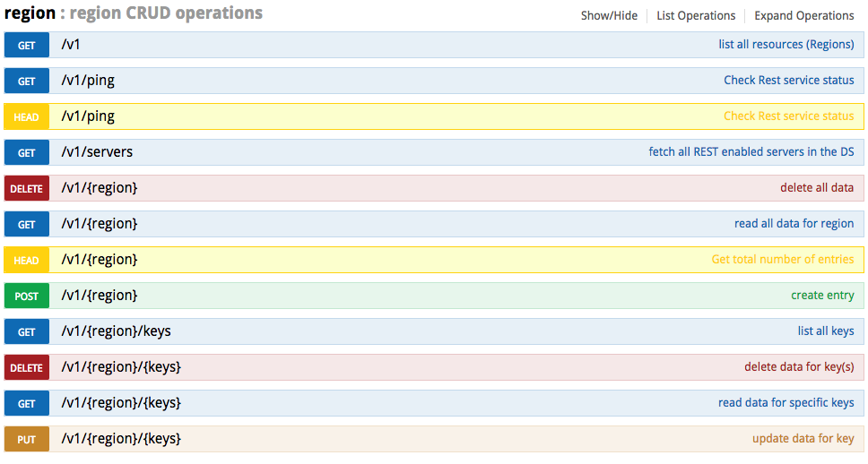Click the List Operations link
Image resolution: width=868 pixels, height=464 pixels.
click(x=696, y=15)
